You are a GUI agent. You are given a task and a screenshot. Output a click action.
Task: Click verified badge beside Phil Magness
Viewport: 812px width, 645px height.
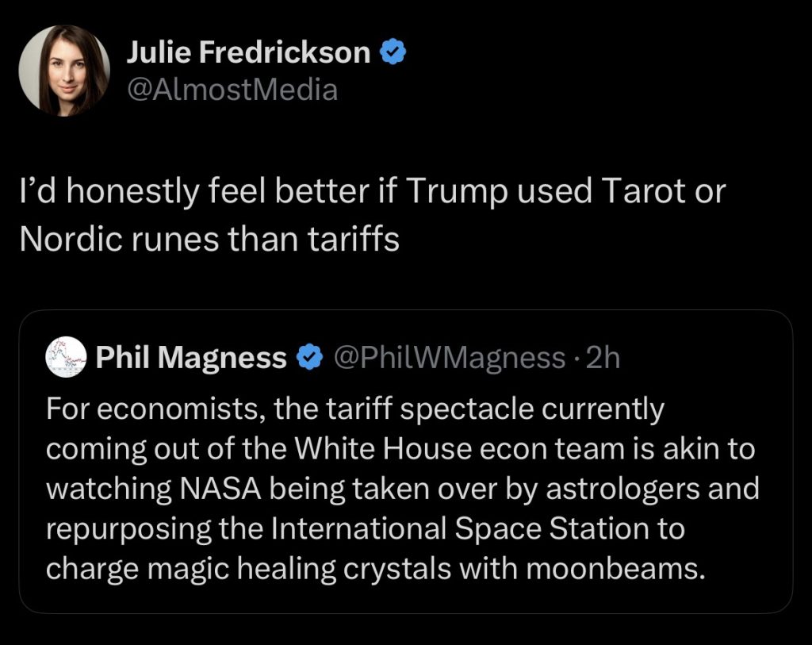(x=310, y=358)
